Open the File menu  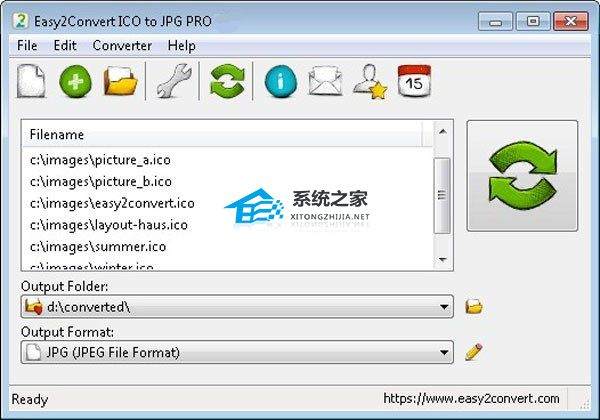pyautogui.click(x=27, y=46)
